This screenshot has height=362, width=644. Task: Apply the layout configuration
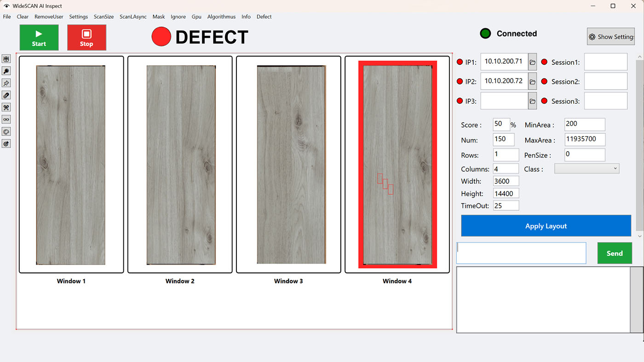[x=546, y=226]
